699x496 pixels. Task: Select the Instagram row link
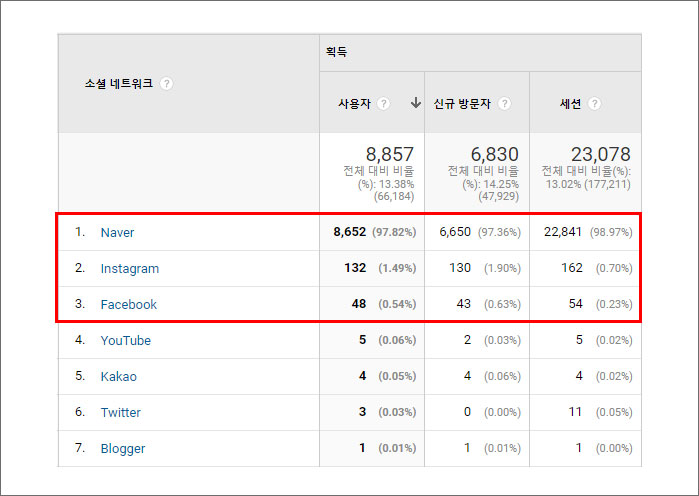[x=129, y=268]
